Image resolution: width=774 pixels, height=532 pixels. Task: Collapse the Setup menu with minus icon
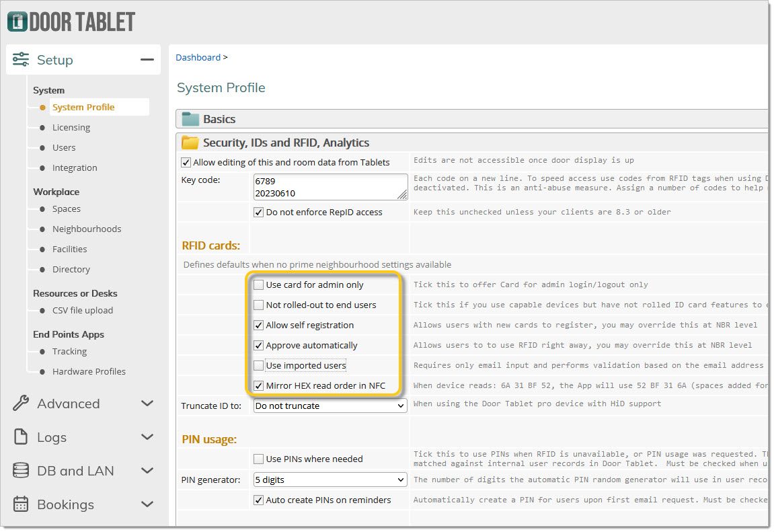[x=147, y=60]
